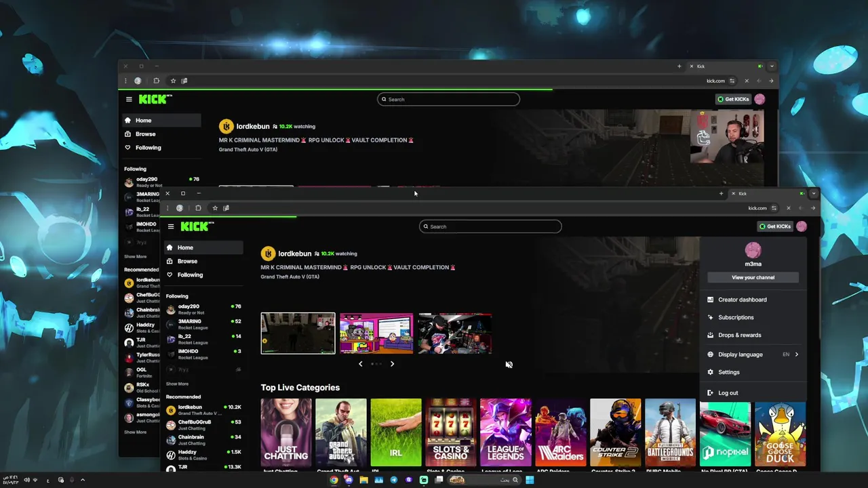The image size is (868, 488).
Task: Open ARC Raiders category card
Action: tap(561, 432)
